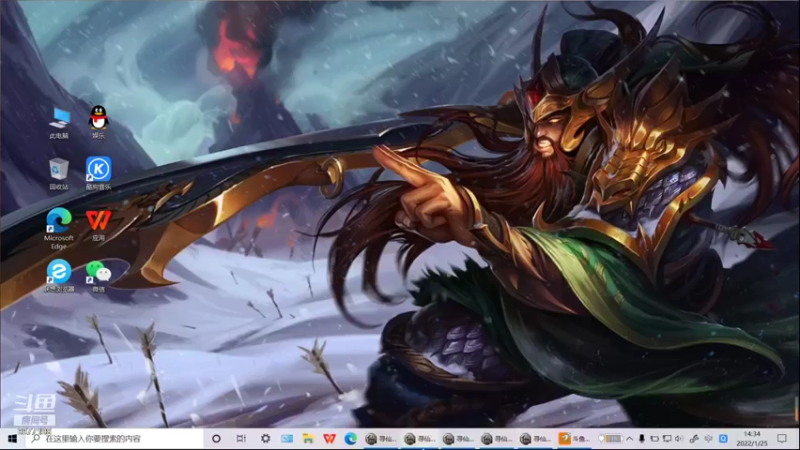The height and width of the screenshot is (450, 800).
Task: Open the Recycle Bin desktop icon
Action: pyautogui.click(x=59, y=174)
